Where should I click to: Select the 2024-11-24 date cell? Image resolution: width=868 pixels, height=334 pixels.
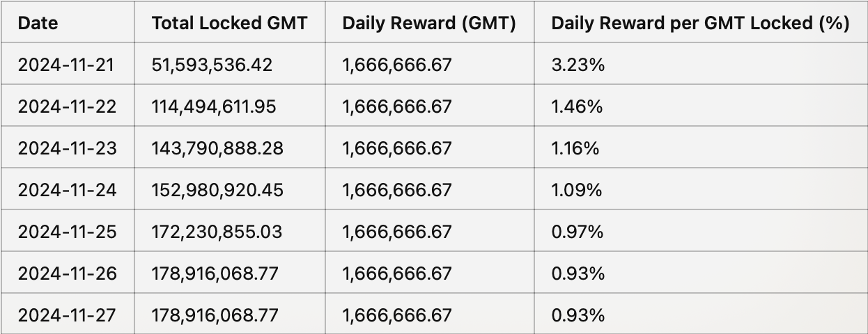tap(67, 190)
